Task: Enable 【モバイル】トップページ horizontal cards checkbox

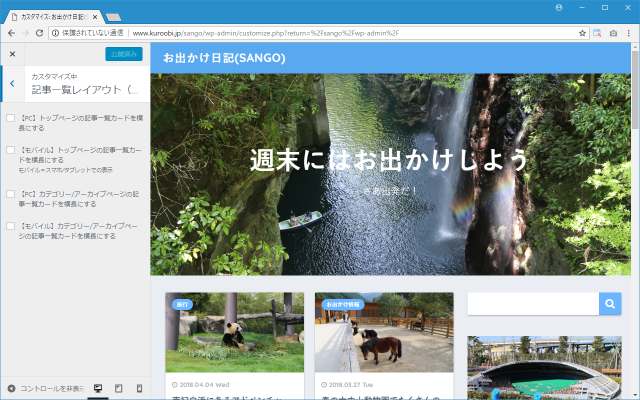Action: point(11,150)
